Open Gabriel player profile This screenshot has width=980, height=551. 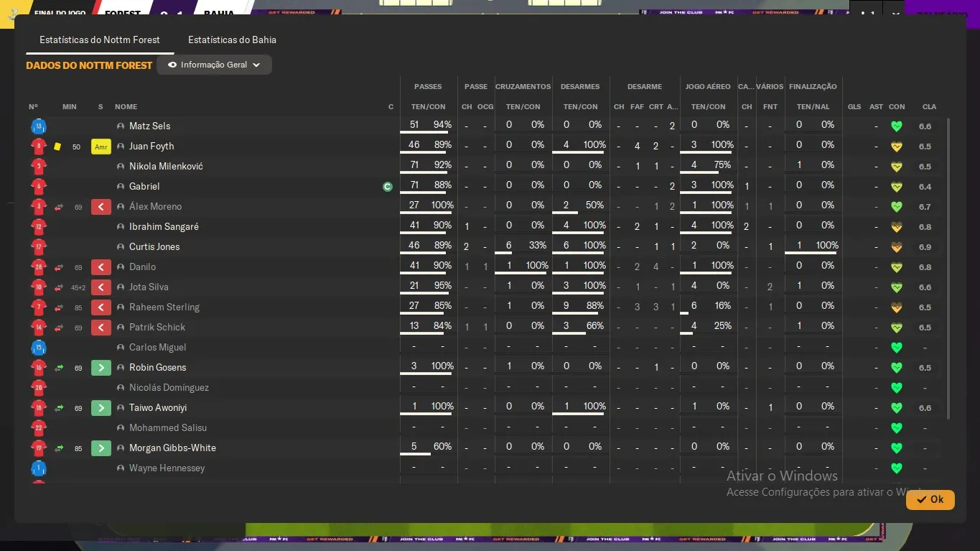pos(144,187)
